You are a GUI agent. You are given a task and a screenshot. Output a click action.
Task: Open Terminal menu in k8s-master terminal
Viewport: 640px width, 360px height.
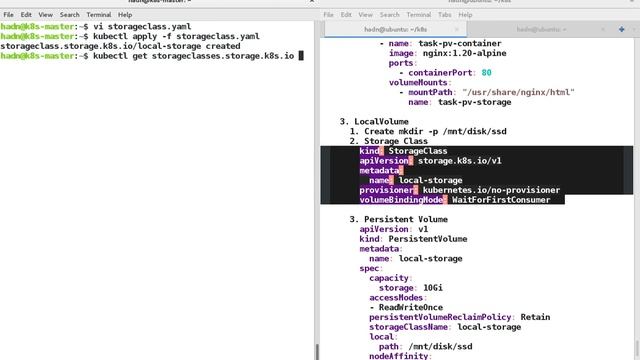(x=99, y=15)
